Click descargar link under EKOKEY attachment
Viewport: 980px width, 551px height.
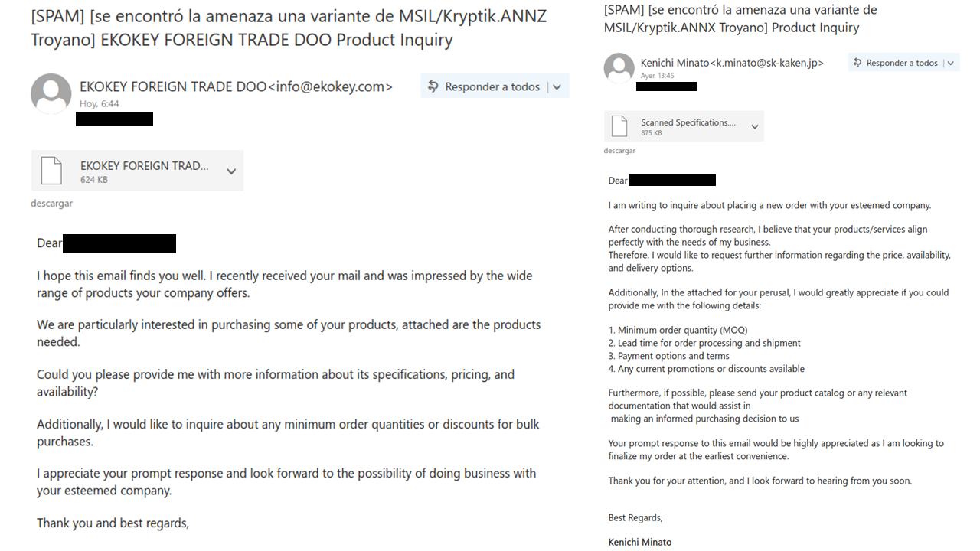tap(51, 204)
